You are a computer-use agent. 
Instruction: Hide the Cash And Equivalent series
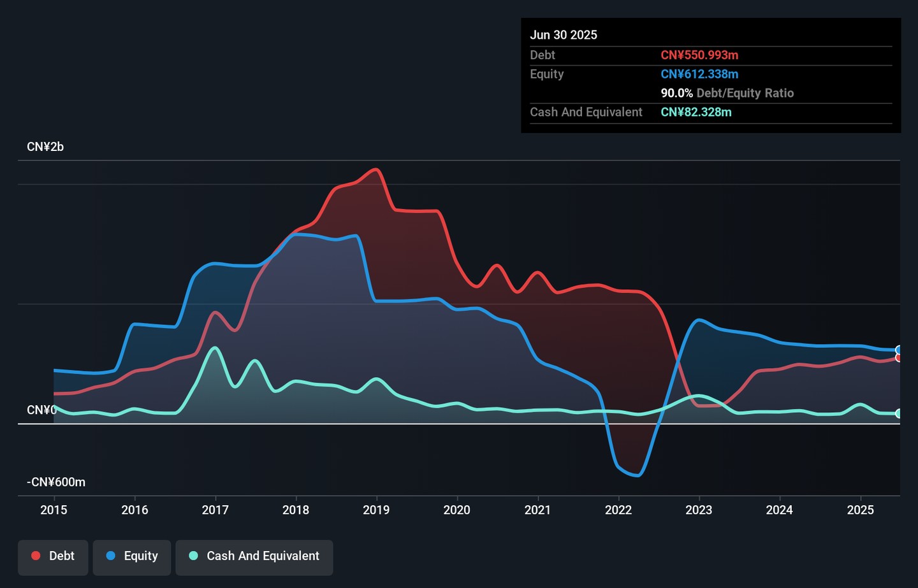point(254,556)
